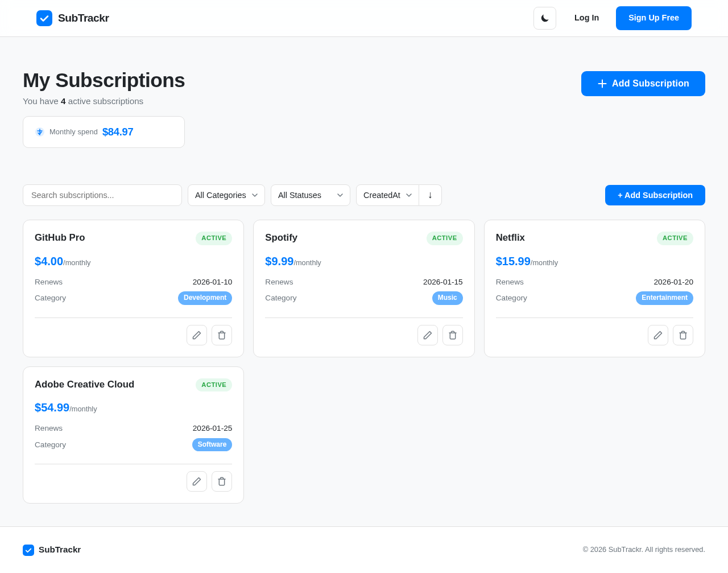Click the Sign Up Free button
Viewport: 728px width, 573px height.
653,18
